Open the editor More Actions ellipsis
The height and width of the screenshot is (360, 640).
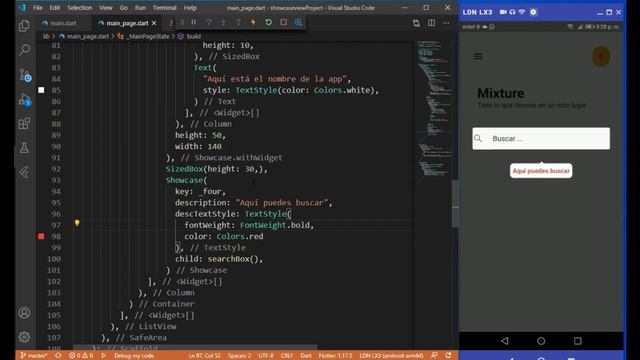click(447, 23)
